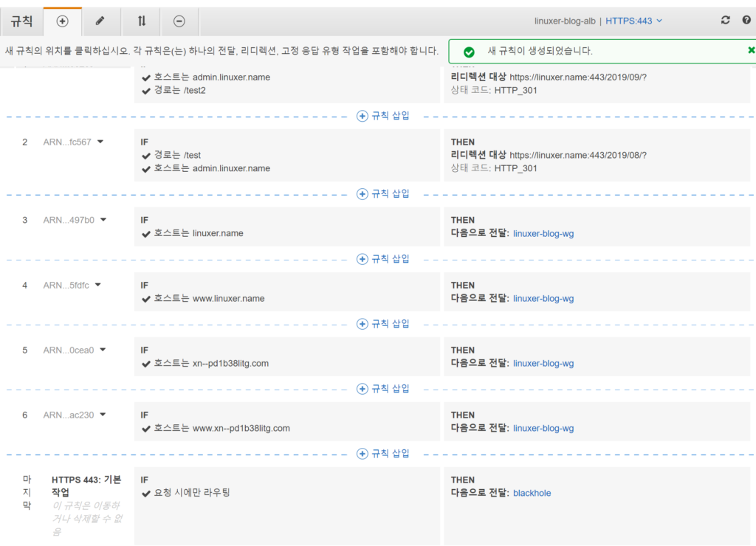Dismiss the green rule-created notification
This screenshot has width=756, height=546.
(751, 50)
